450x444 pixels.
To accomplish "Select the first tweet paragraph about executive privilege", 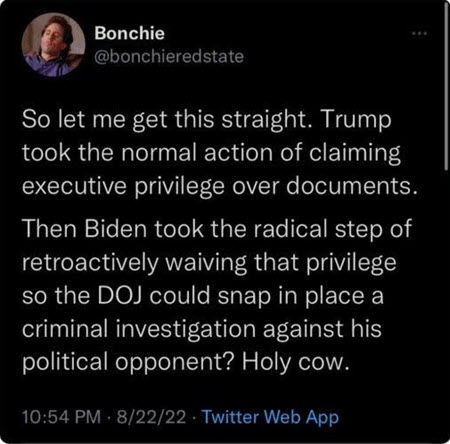I will click(220, 153).
